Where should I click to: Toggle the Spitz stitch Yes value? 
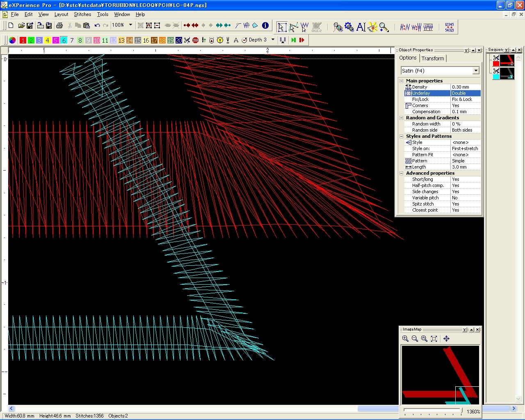click(x=466, y=204)
